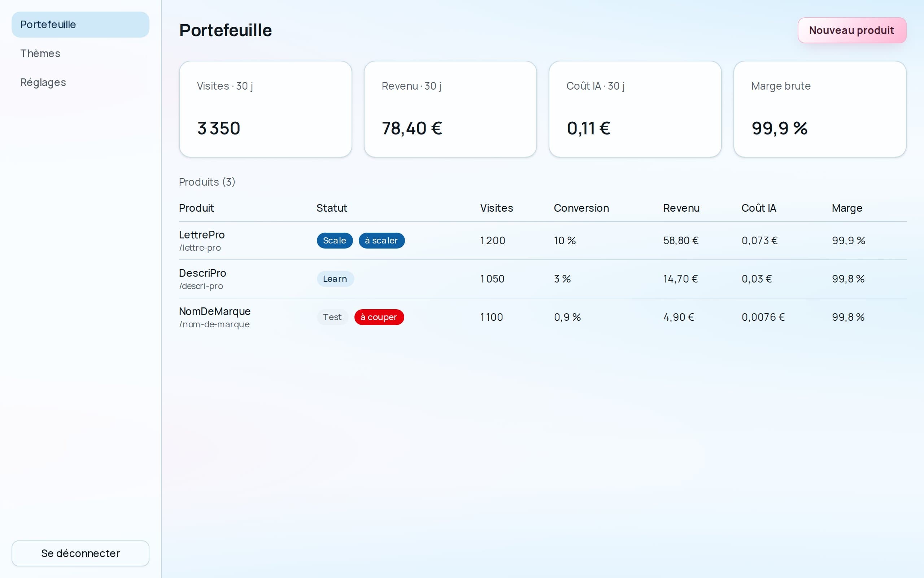Click NomDeMarque margin 99,8 % cell

click(848, 317)
